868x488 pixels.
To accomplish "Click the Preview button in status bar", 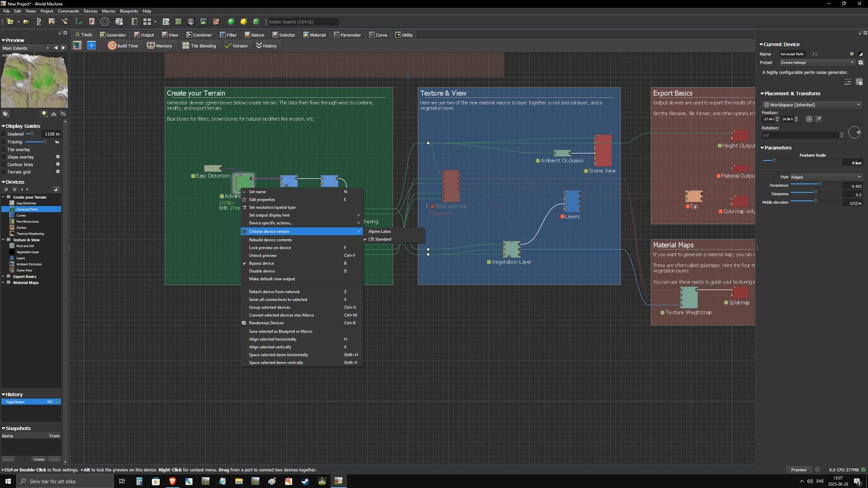I will 798,470.
